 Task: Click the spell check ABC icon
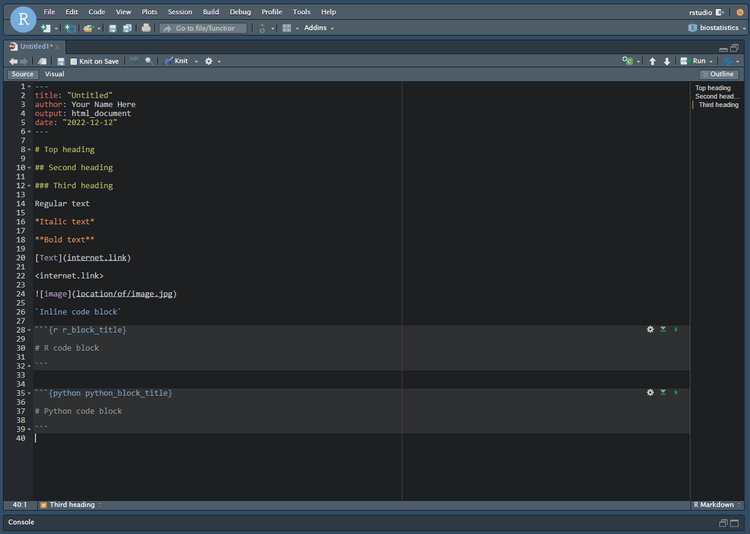click(134, 61)
